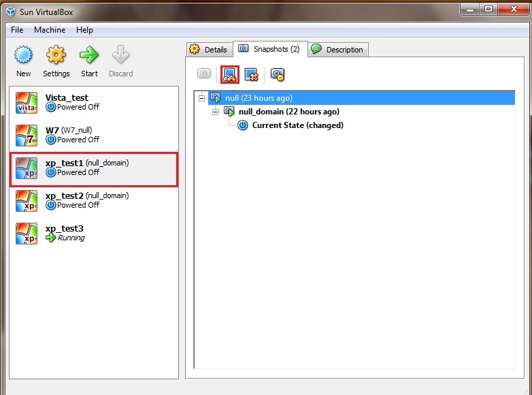Click the xp_test3 OS icon
The width and height of the screenshot is (532, 395).
pos(27,234)
